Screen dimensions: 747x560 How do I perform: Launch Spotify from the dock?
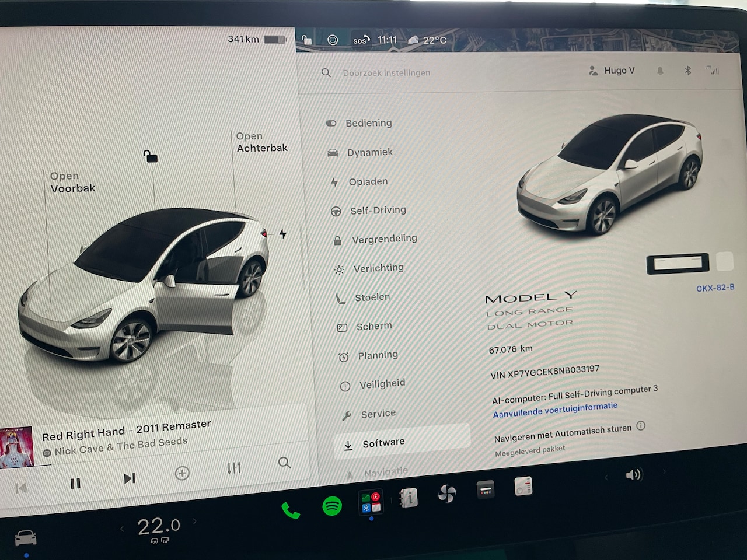pyautogui.click(x=332, y=506)
